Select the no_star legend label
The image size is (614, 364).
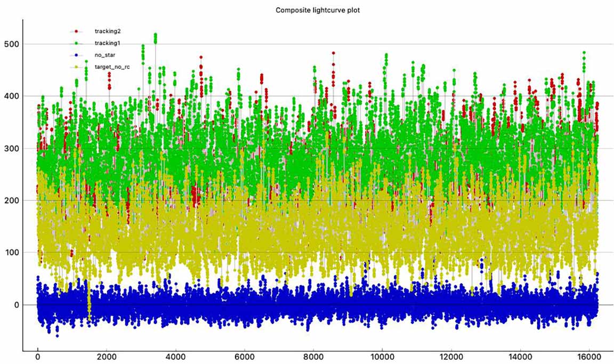coord(101,55)
